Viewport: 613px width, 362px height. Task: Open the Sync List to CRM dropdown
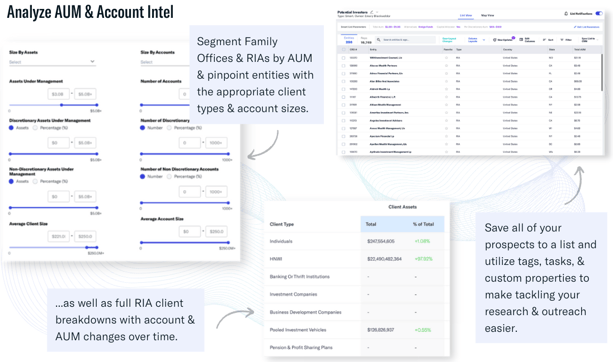pyautogui.click(x=589, y=40)
